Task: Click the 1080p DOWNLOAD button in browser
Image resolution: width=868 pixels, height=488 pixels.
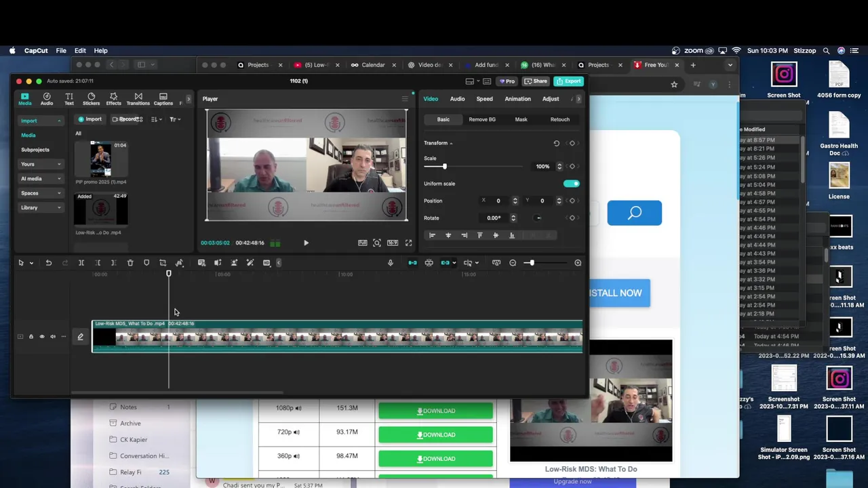Action: [435, 411]
